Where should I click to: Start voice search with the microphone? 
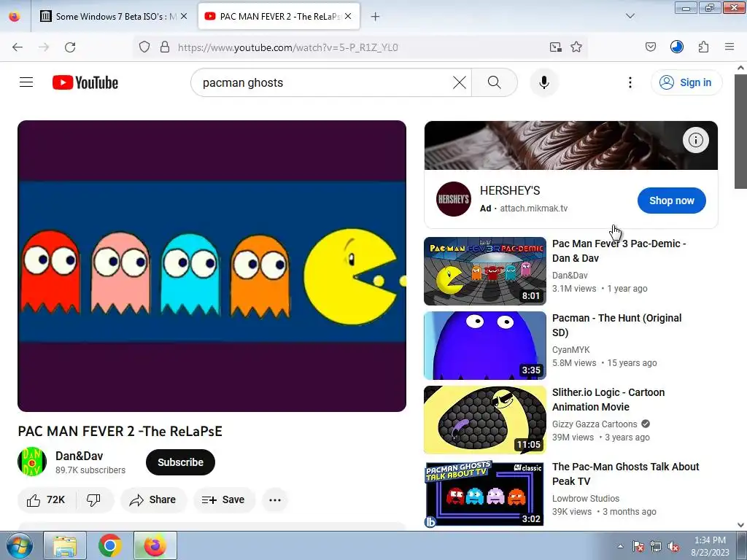pyautogui.click(x=544, y=82)
